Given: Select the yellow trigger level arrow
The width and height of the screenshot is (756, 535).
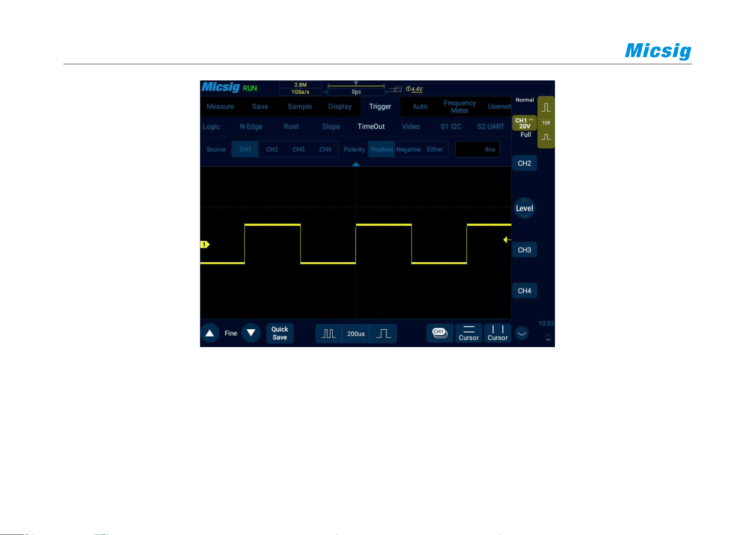Looking at the screenshot, I should click(x=507, y=240).
